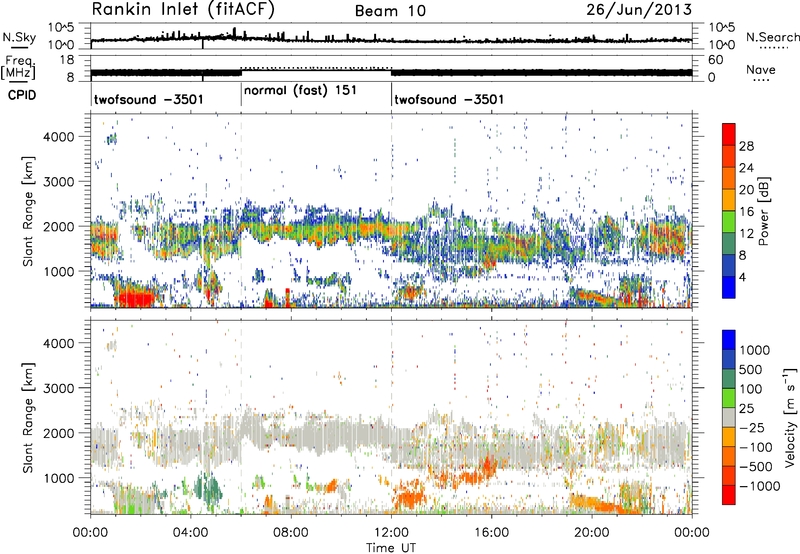Click the 'CPID' row label

(22, 95)
